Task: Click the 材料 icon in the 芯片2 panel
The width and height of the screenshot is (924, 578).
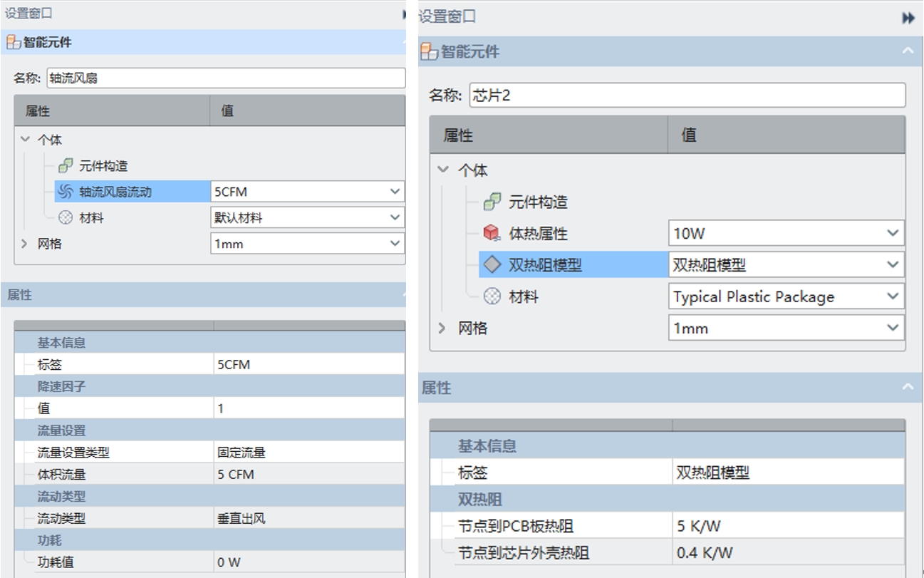Action: (x=492, y=296)
